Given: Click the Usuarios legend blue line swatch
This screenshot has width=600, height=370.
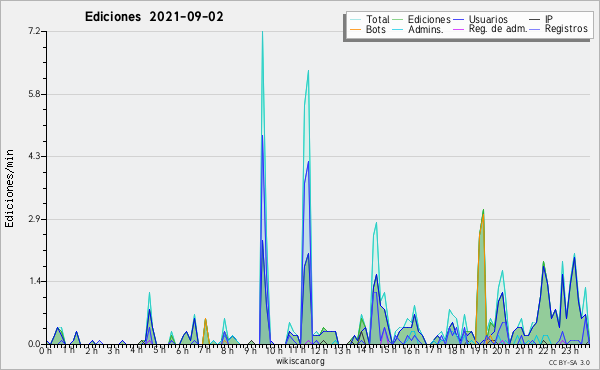Looking at the screenshot, I should (x=458, y=20).
